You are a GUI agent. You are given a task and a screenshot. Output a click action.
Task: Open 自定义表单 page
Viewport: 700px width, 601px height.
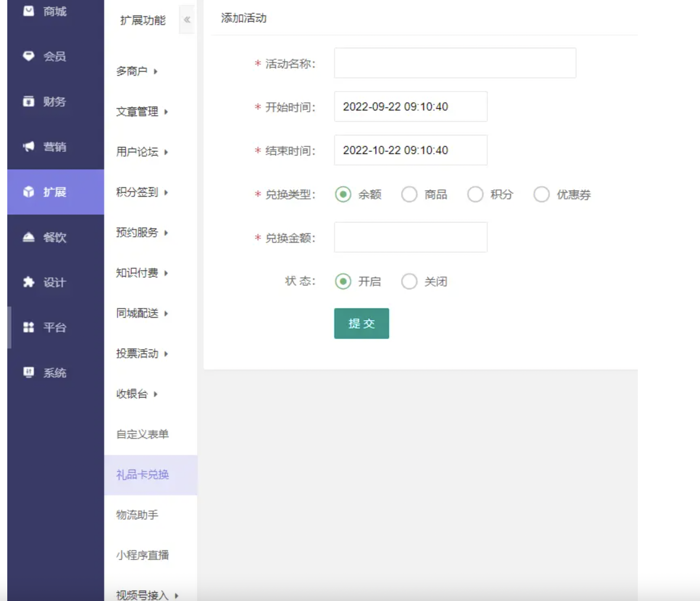click(143, 434)
